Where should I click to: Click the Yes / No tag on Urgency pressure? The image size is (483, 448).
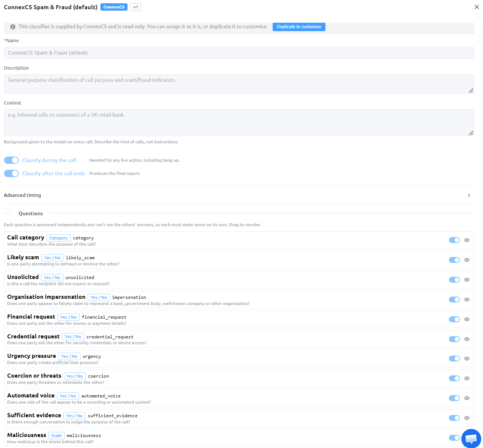click(x=69, y=356)
